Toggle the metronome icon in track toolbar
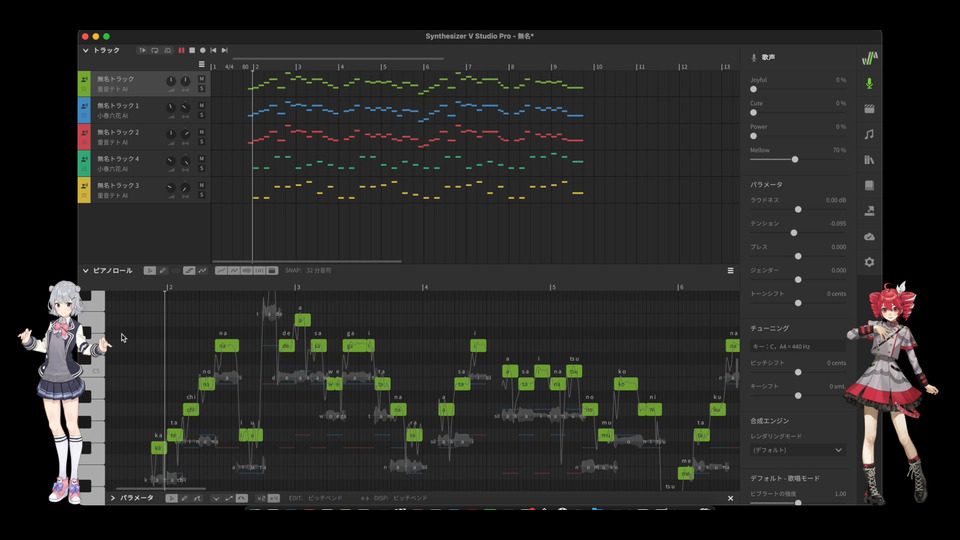 pos(168,50)
